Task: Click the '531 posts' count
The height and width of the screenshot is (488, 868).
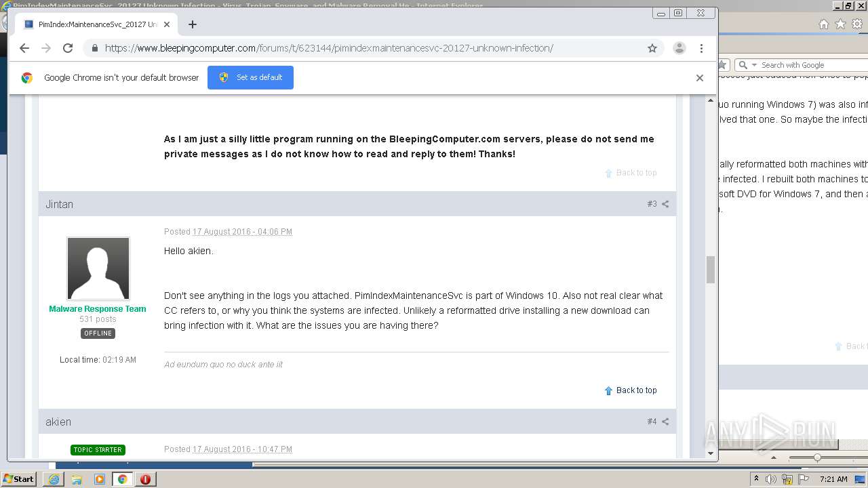Action: coord(98,319)
